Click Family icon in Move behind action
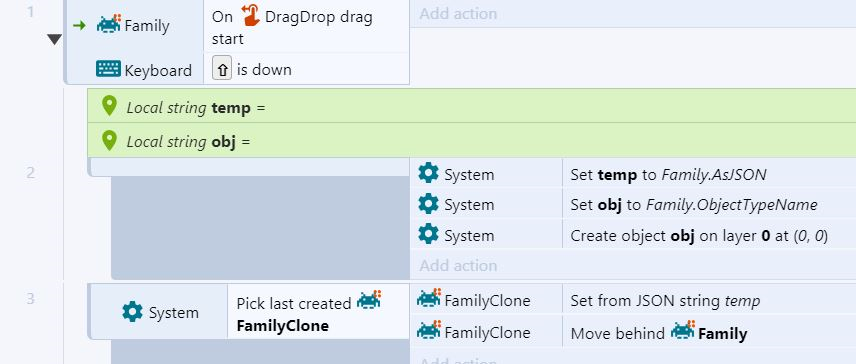This screenshot has width=856, height=364. (683, 331)
